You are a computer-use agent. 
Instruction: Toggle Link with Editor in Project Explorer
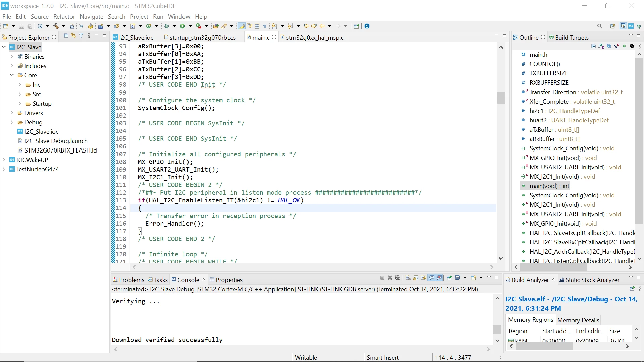[73, 36]
